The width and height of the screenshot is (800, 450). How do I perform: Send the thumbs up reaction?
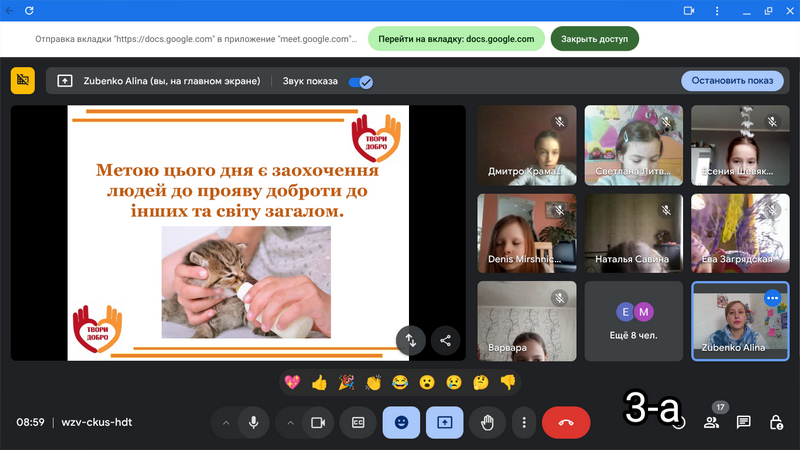tap(319, 382)
